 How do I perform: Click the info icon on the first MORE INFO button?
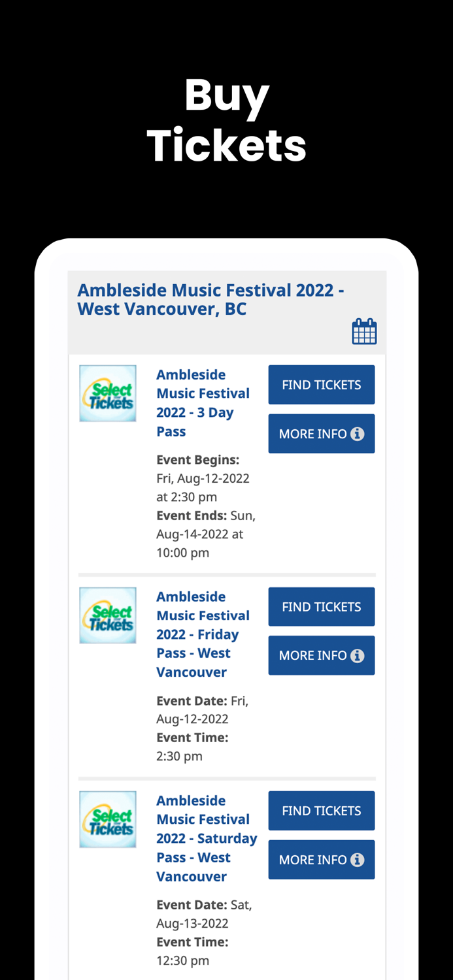pos(357,433)
